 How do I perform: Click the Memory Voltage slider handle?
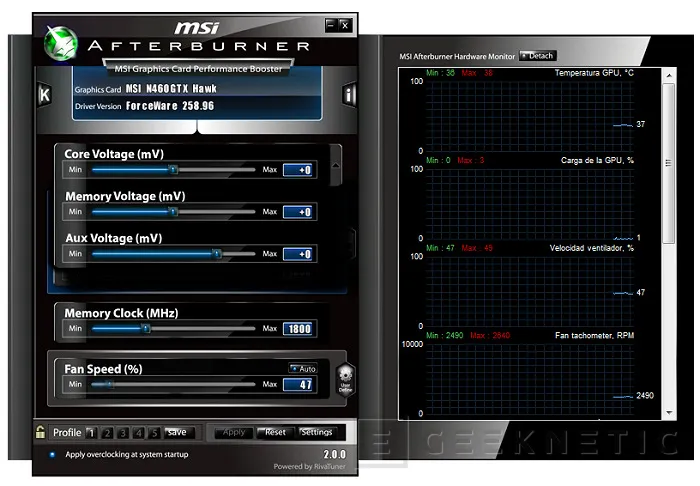click(173, 212)
